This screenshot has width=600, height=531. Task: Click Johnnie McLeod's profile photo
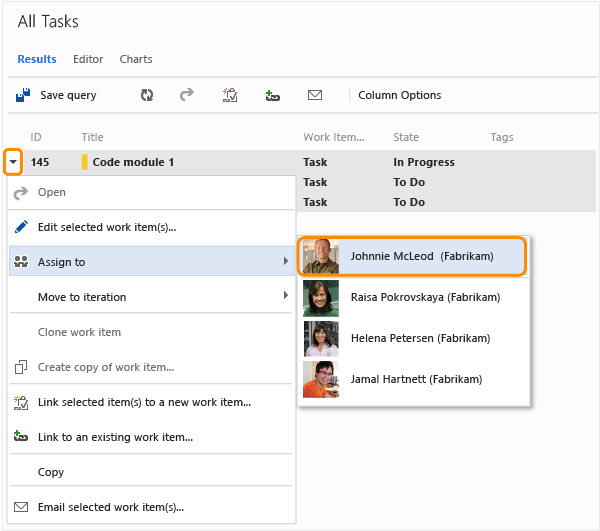321,256
